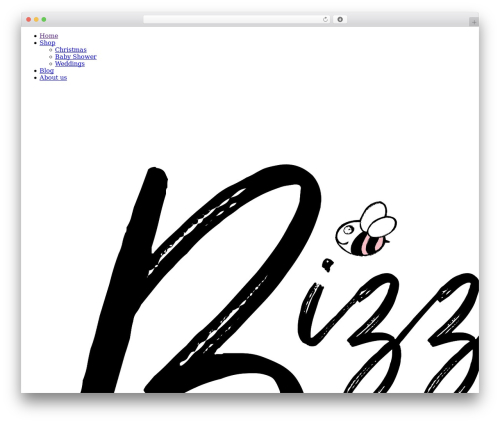Navigate to the About us page

pos(53,78)
